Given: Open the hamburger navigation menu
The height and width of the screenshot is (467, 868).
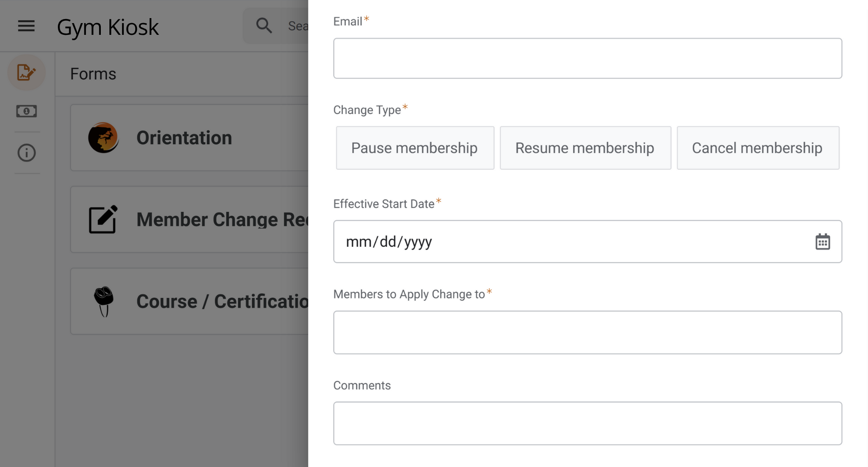Looking at the screenshot, I should 26,26.
